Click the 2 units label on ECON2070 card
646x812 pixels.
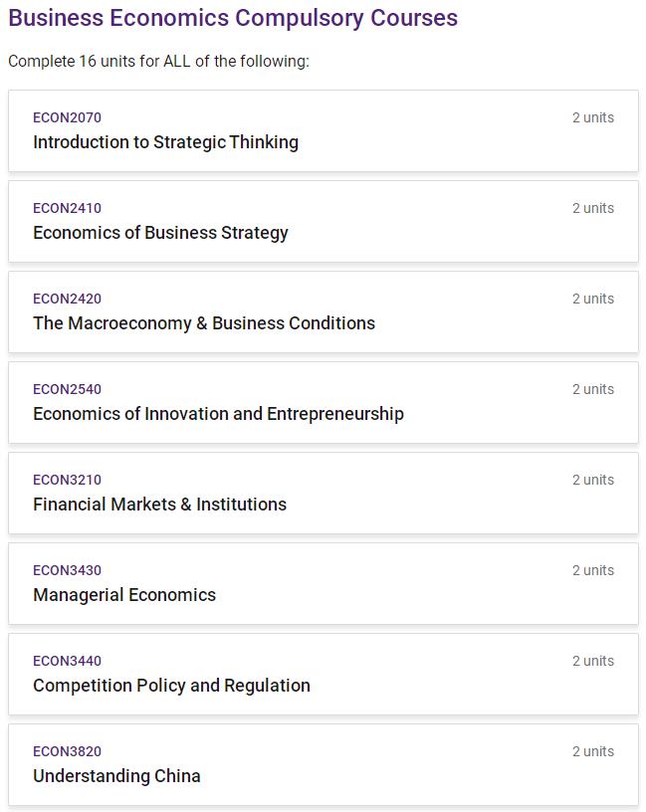pyautogui.click(x=592, y=117)
